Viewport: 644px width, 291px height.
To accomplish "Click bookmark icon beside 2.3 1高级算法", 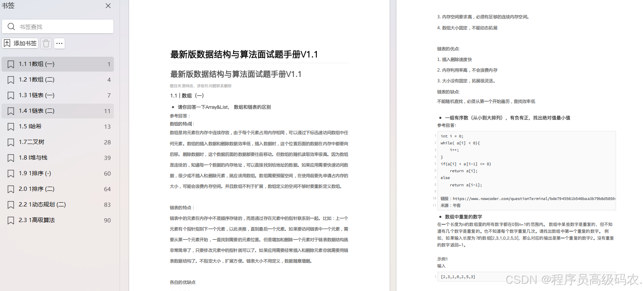I will coord(11,221).
